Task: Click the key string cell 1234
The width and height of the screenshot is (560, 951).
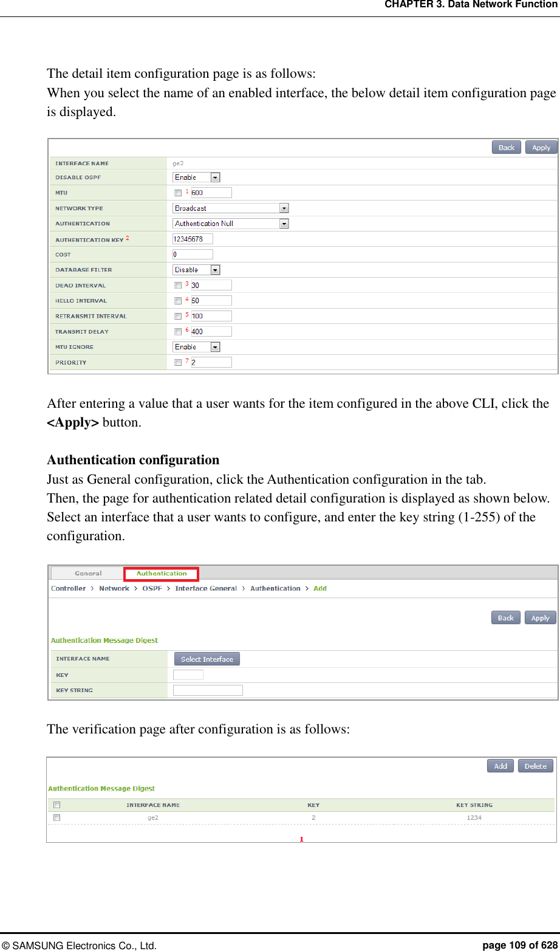Action: pos(474,818)
